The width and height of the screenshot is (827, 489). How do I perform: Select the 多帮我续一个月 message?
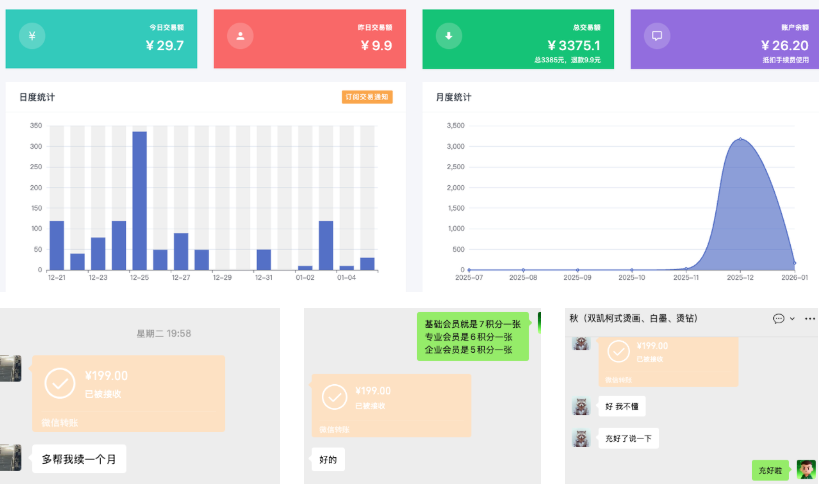coord(79,459)
